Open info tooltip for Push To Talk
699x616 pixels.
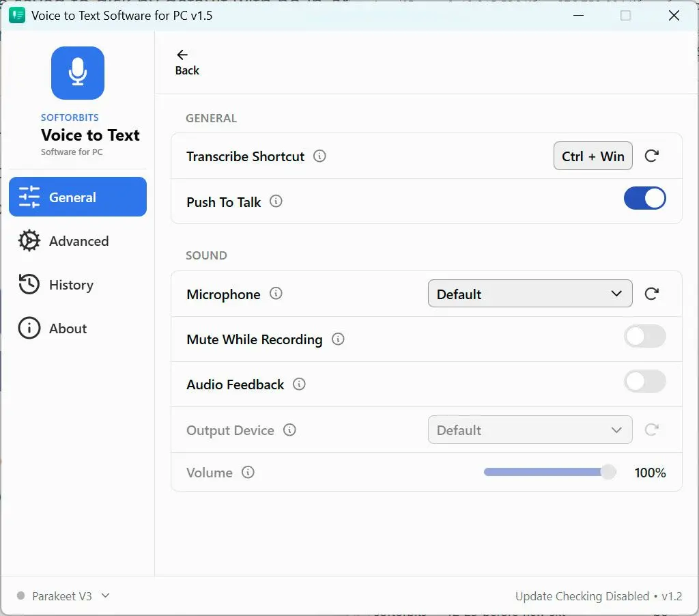(276, 201)
